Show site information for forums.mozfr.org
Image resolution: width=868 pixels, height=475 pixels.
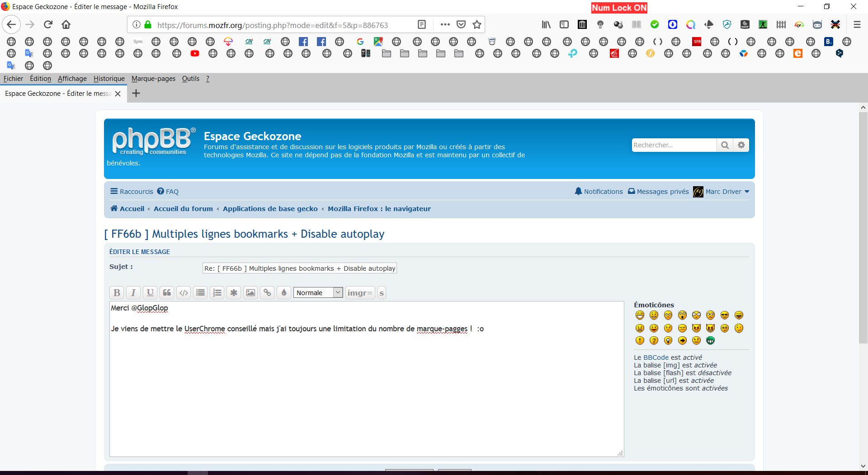pos(136,24)
